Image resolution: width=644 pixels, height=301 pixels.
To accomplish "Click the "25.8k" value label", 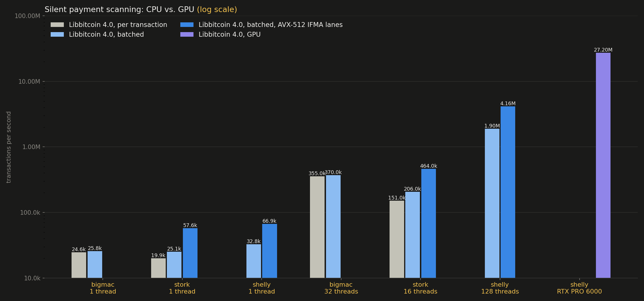I will (95, 248).
